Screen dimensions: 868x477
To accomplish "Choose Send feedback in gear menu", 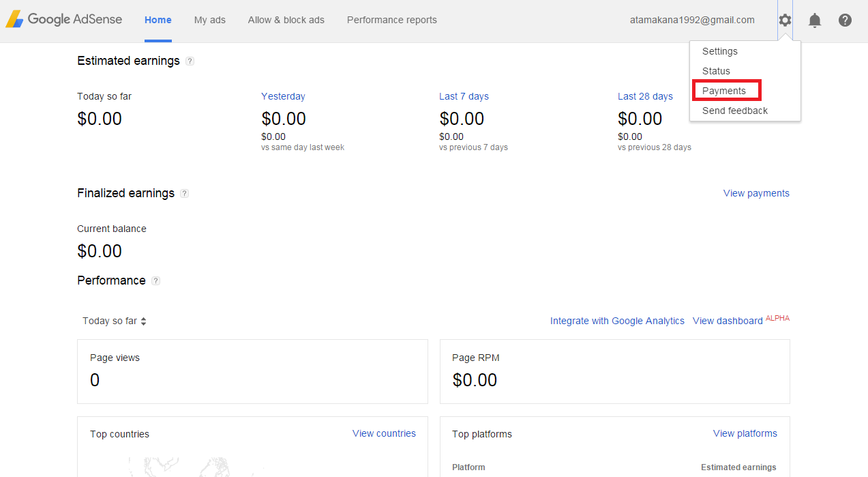I will 735,111.
